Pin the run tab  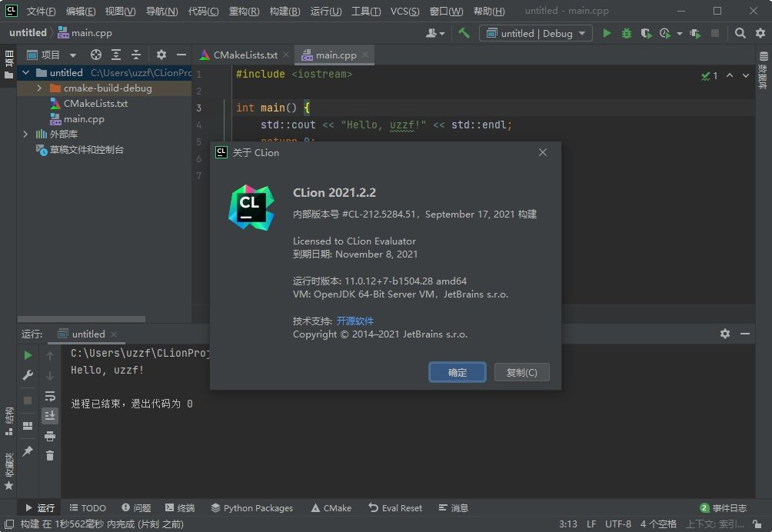28,451
